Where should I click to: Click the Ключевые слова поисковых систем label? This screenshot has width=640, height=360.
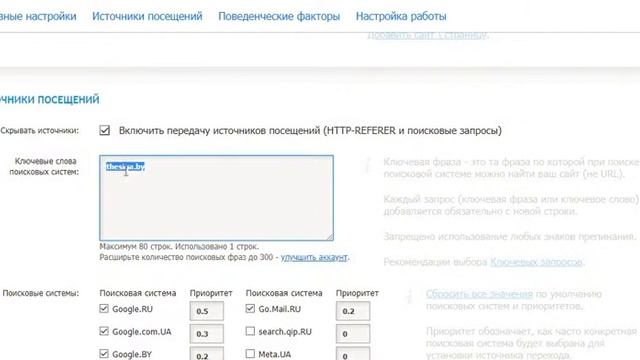pyautogui.click(x=44, y=167)
